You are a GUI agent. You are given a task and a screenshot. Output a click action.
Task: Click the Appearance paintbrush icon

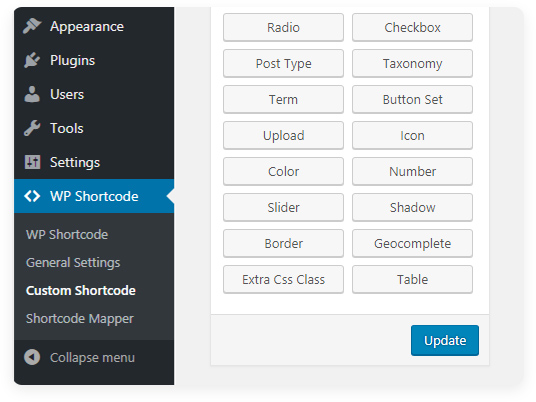pyautogui.click(x=32, y=26)
